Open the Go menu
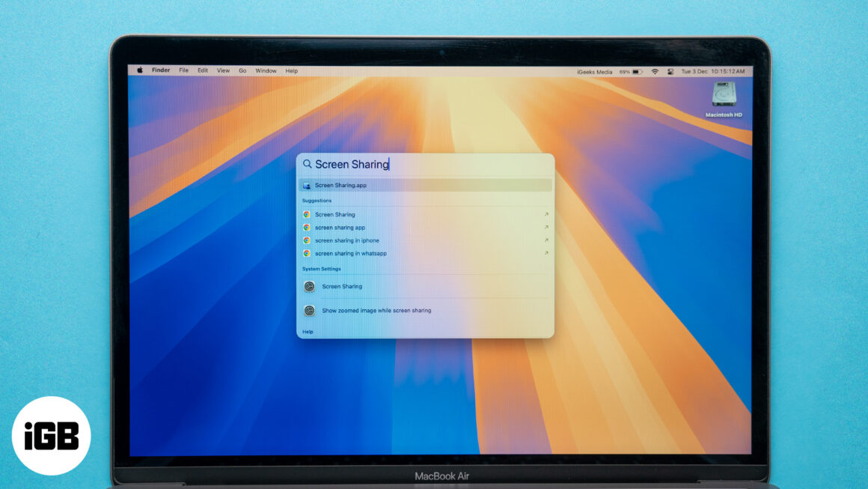Viewport: 868px width, 489px height. click(242, 70)
